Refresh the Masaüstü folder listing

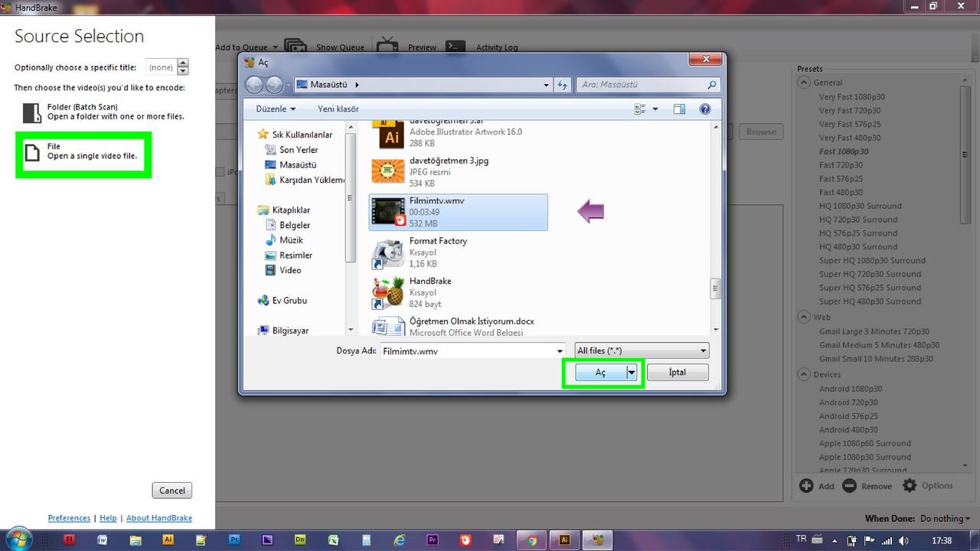point(563,85)
